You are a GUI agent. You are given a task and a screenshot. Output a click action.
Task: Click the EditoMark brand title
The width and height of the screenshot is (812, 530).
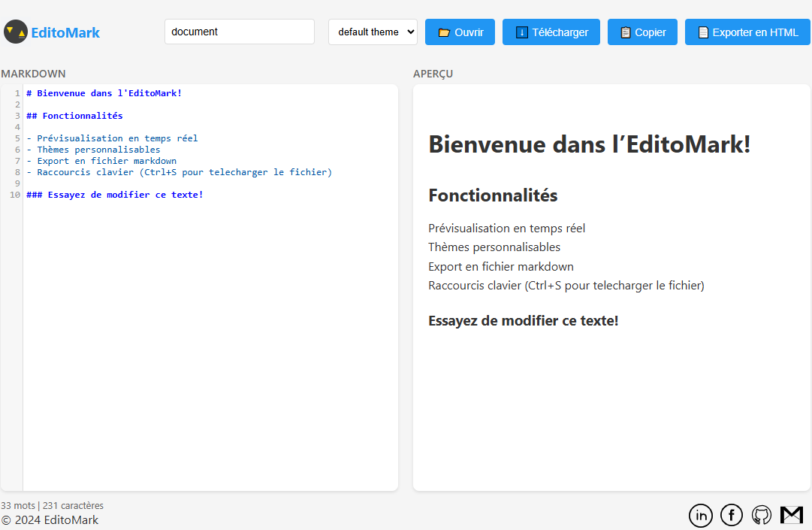pos(65,32)
